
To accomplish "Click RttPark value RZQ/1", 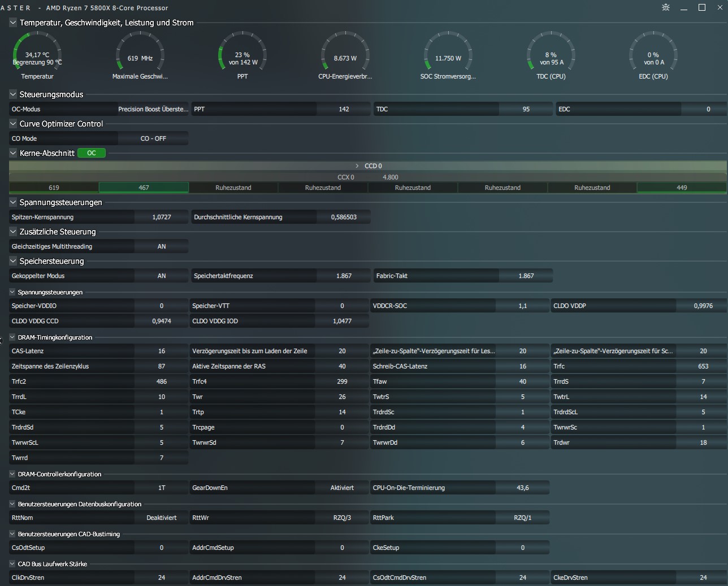I will pos(523,518).
